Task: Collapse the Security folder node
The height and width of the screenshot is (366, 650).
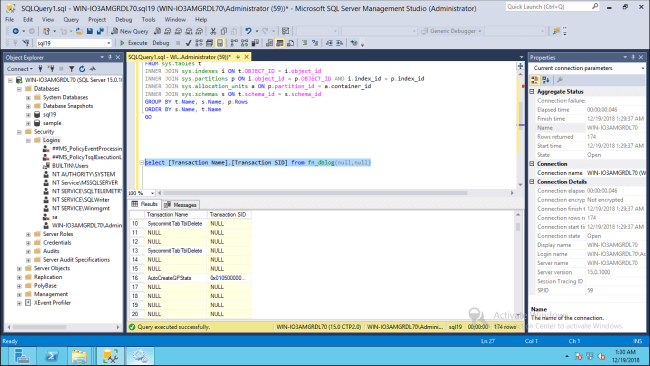Action: pos(19,132)
